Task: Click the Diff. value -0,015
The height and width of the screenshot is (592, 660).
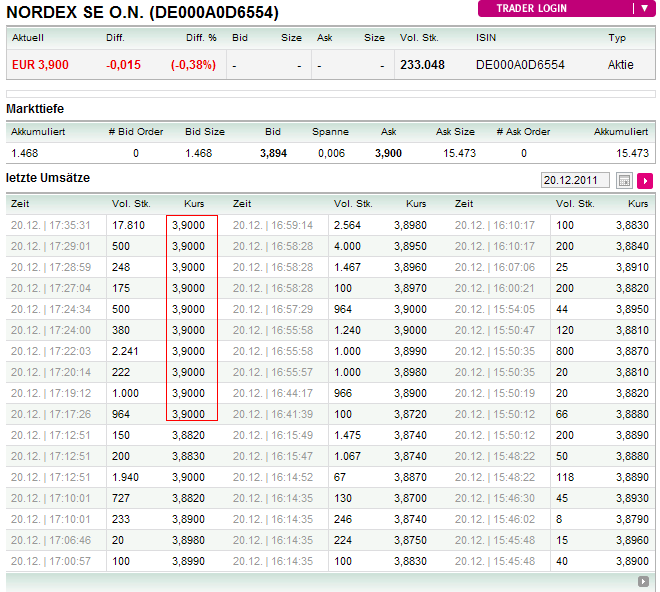Action: tap(123, 65)
